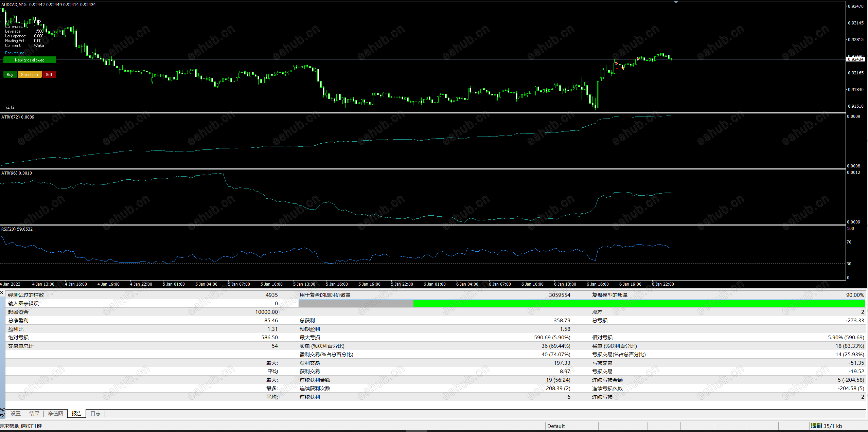Click the current price label 0.92434
This screenshot has width=868, height=432.
tap(855, 59)
